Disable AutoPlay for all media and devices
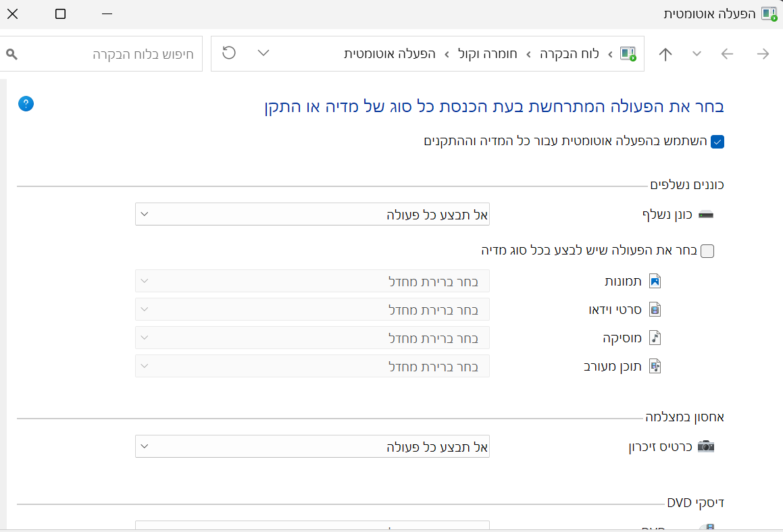This screenshot has height=532, width=783. click(x=717, y=142)
